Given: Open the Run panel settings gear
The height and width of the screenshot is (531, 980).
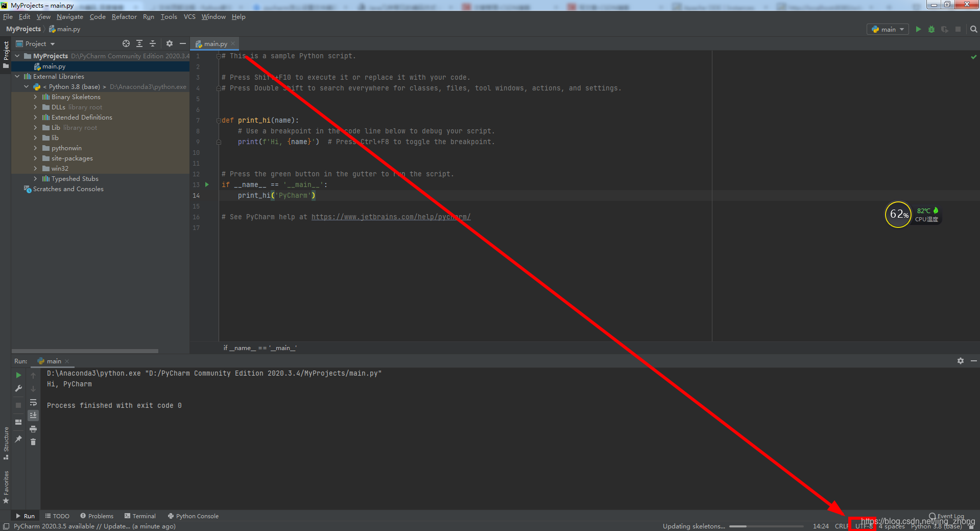Looking at the screenshot, I should click(961, 361).
